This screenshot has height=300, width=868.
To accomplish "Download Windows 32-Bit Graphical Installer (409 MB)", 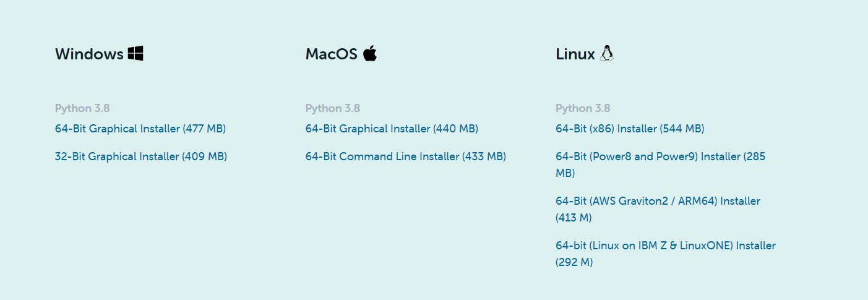I will pos(141,156).
